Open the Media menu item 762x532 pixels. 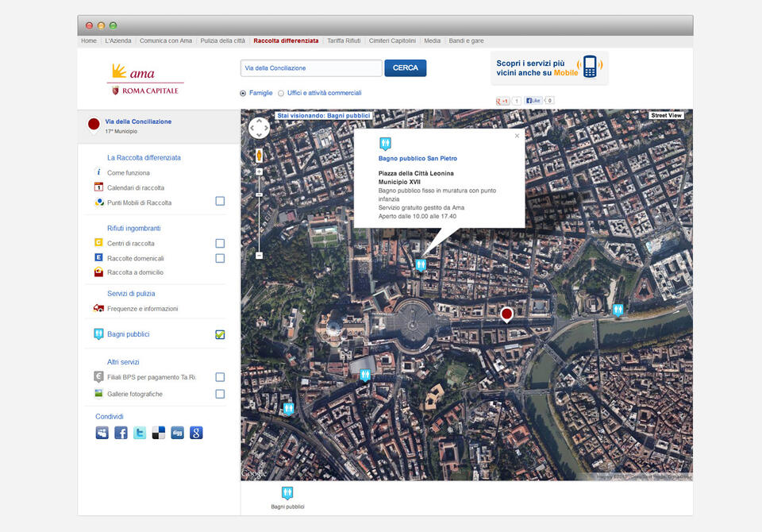tap(432, 40)
